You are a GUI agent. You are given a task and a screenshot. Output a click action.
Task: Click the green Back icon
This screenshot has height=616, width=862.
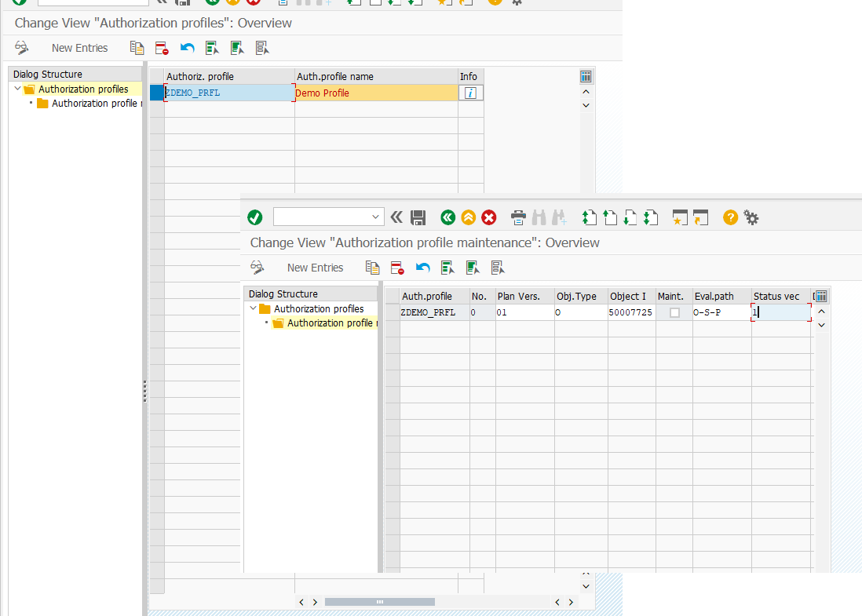[x=448, y=217]
